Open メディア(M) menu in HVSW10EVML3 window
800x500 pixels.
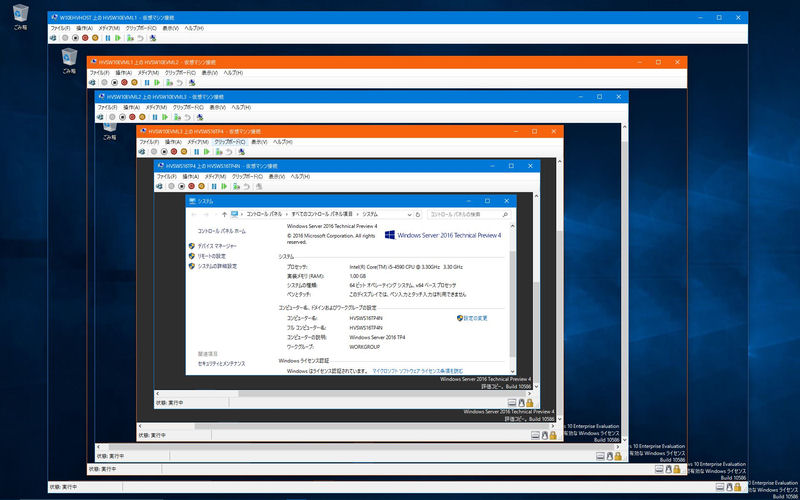click(156, 108)
